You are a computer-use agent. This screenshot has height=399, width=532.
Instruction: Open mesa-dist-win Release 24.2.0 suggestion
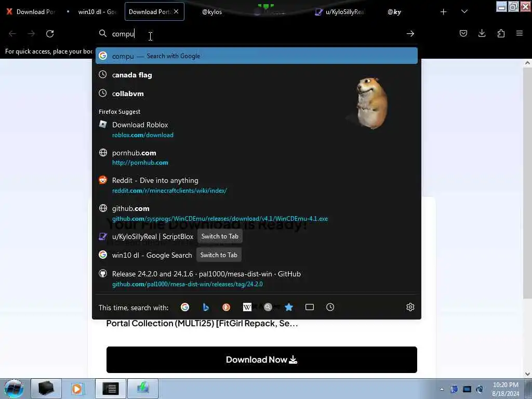point(257,278)
